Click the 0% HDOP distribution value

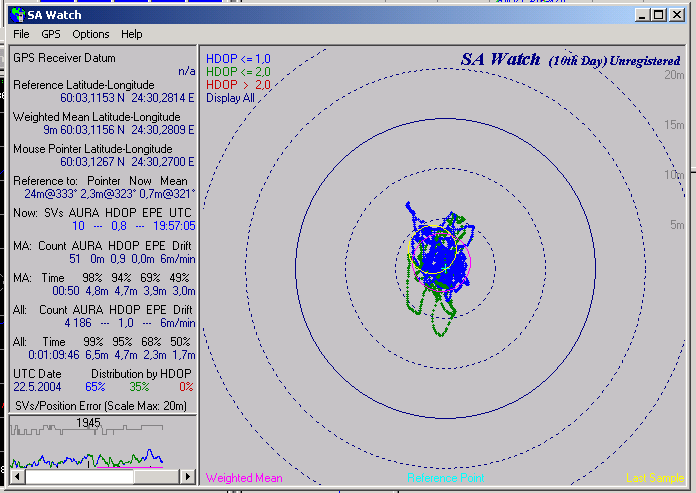[x=186, y=387]
